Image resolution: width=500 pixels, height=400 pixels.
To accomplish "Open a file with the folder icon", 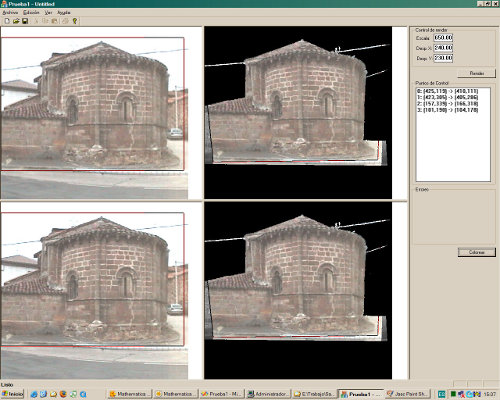I will tap(16, 21).
